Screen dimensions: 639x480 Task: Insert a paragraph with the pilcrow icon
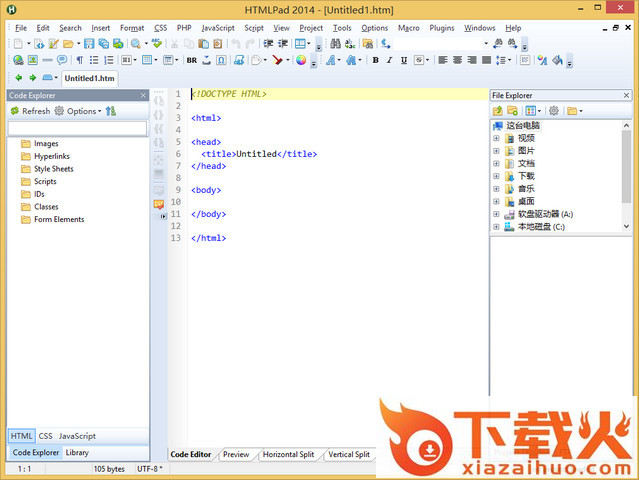[x=80, y=60]
